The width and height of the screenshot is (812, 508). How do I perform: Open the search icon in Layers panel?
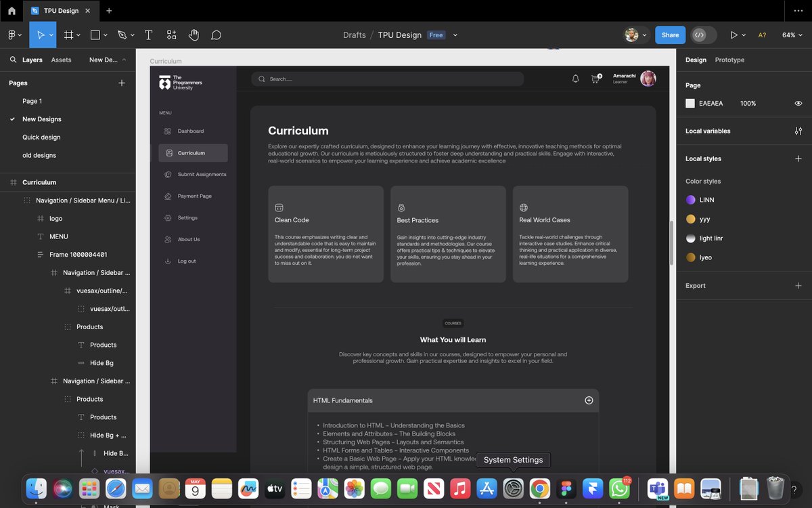click(13, 60)
